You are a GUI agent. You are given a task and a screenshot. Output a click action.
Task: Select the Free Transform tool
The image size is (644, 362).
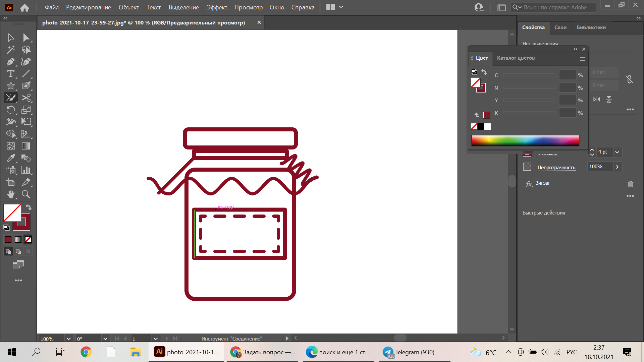click(x=26, y=122)
